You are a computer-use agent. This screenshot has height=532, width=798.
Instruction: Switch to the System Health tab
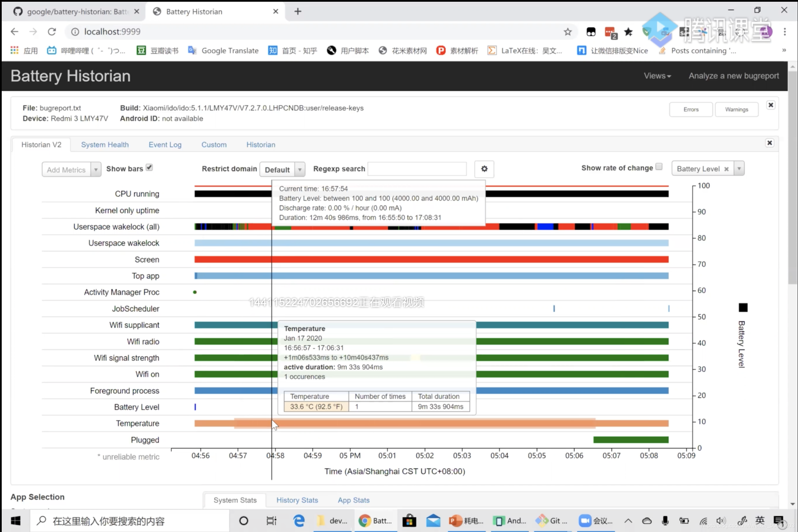[x=105, y=145]
